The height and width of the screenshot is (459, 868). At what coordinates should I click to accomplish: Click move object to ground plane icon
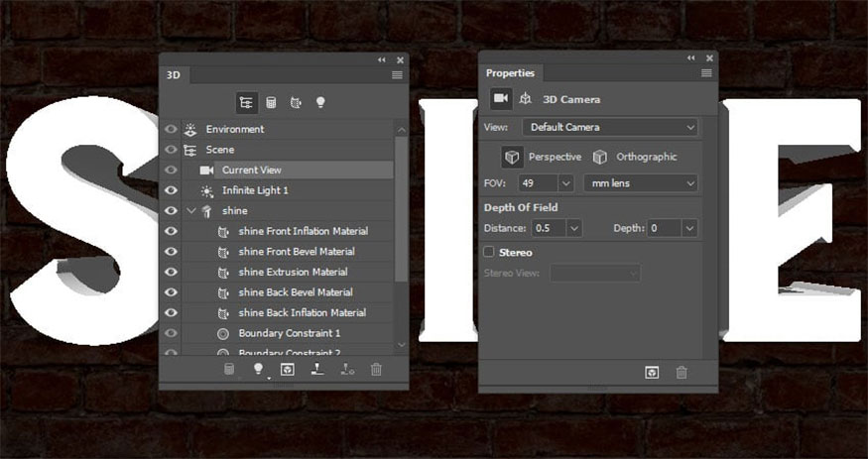(317, 369)
